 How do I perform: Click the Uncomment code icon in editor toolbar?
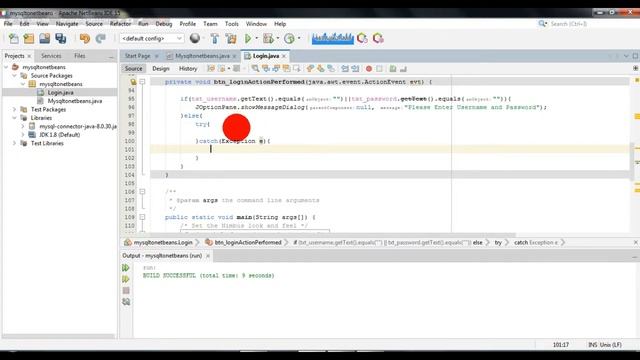tap(403, 69)
